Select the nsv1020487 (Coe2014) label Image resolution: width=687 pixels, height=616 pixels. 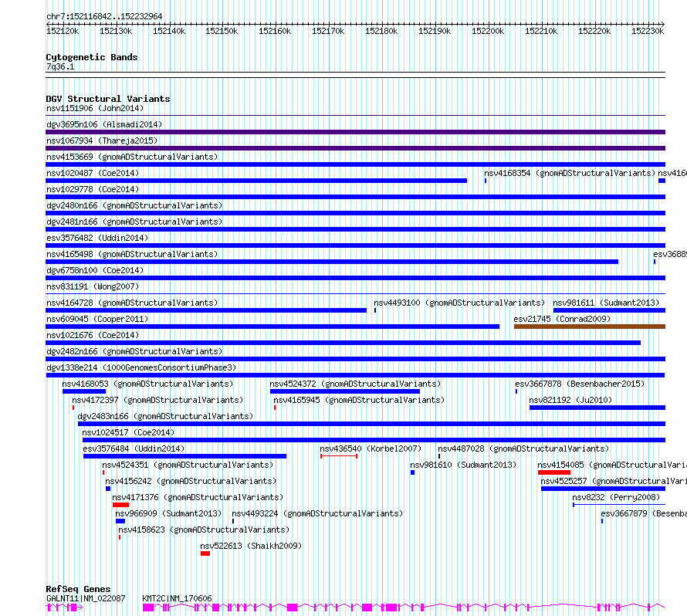click(93, 173)
